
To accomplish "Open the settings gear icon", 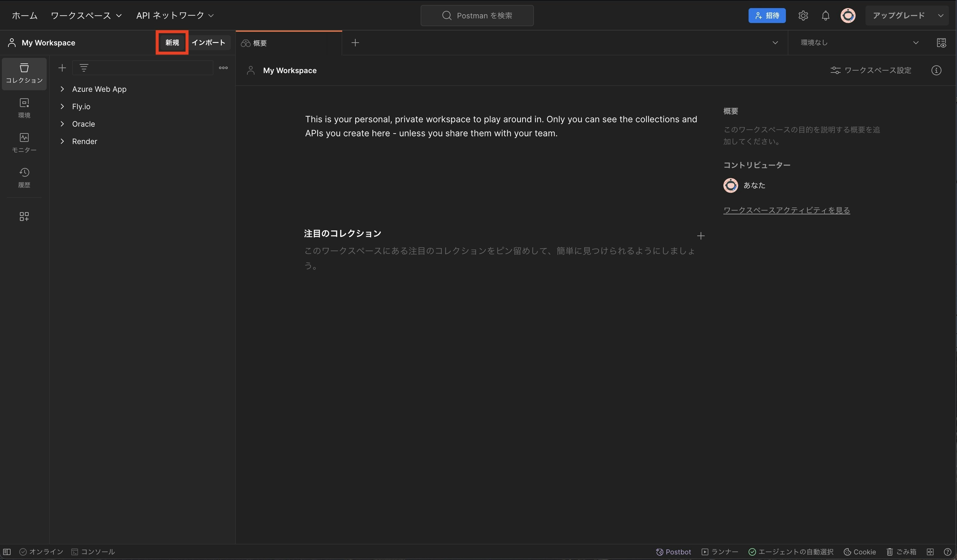I will coord(803,16).
